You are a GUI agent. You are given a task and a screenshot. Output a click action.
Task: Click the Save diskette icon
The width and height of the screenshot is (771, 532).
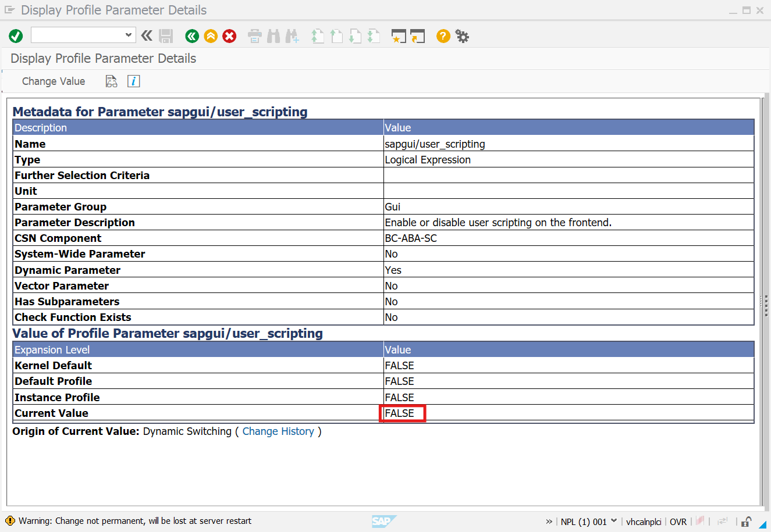tap(166, 36)
